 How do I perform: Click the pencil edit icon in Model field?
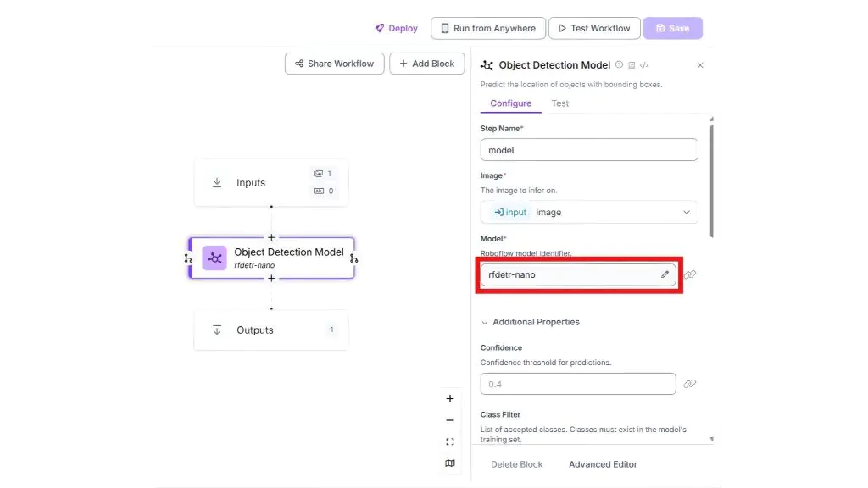coord(665,274)
